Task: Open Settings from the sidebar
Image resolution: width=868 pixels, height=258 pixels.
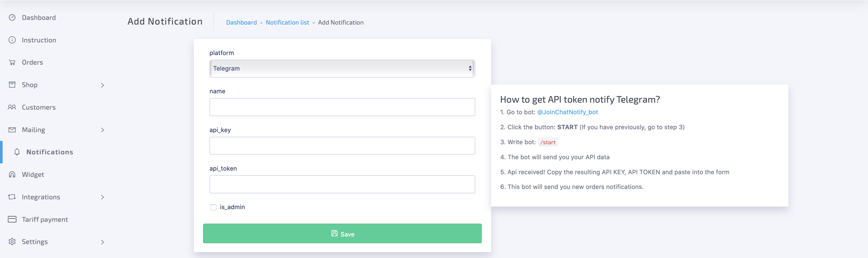Action: click(x=35, y=241)
